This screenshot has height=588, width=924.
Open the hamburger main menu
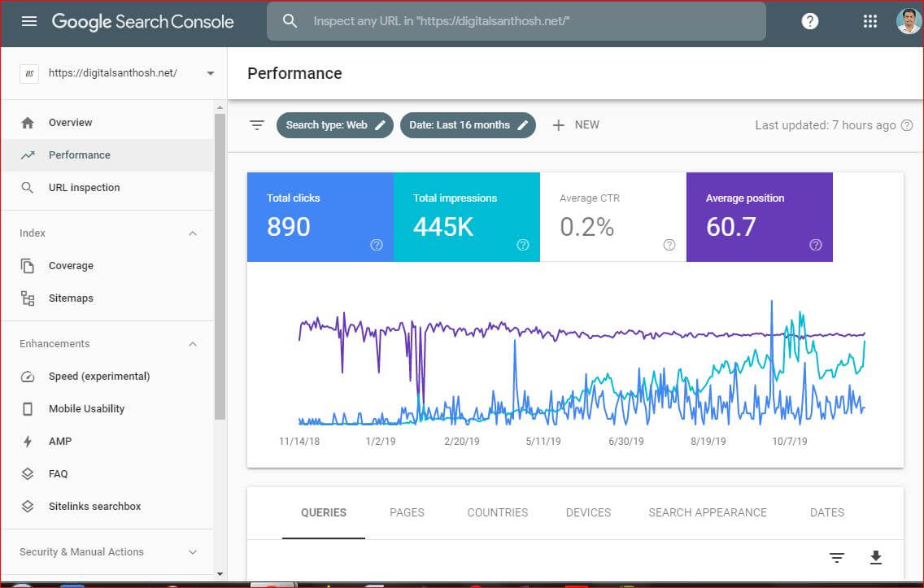29,21
